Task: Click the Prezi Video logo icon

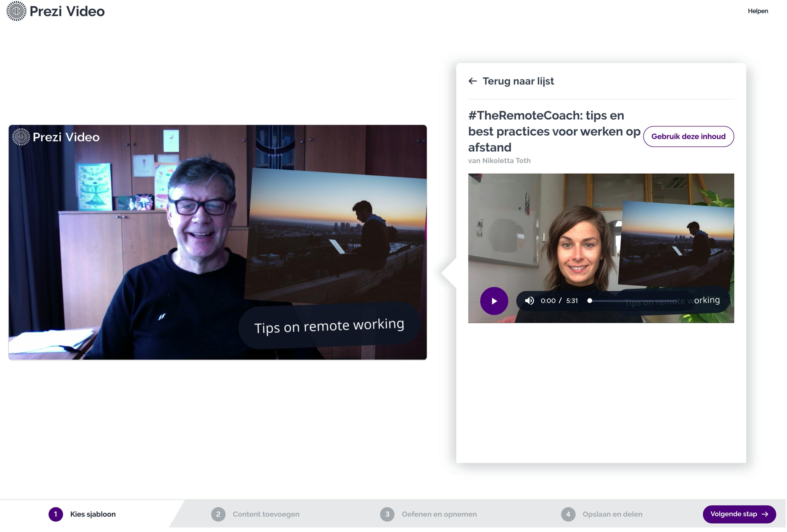Action: [x=16, y=11]
